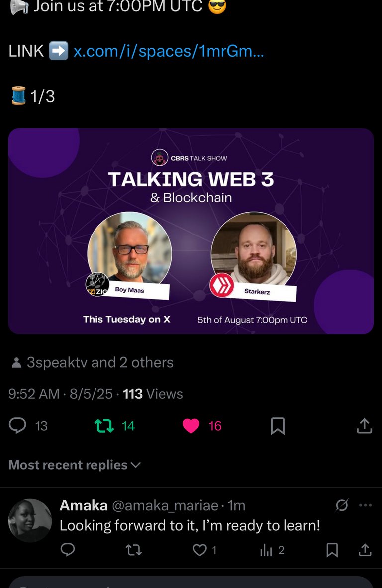Viewport: 382px width, 588px height.
Task: Repost Amaka's reply
Action: click(134, 550)
